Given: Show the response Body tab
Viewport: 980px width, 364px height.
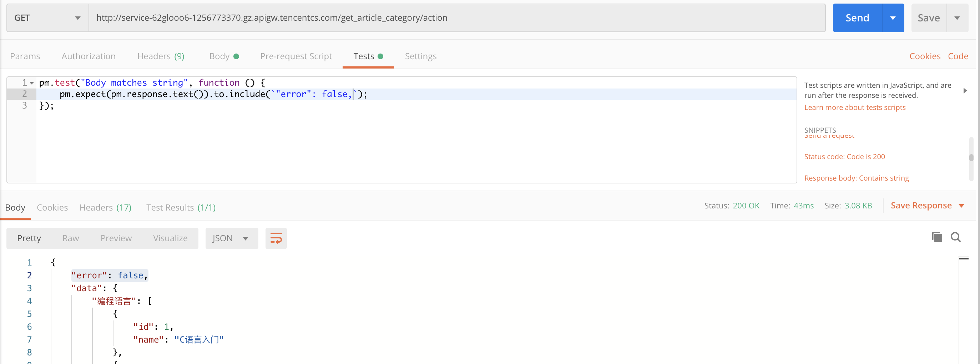Looking at the screenshot, I should point(15,207).
